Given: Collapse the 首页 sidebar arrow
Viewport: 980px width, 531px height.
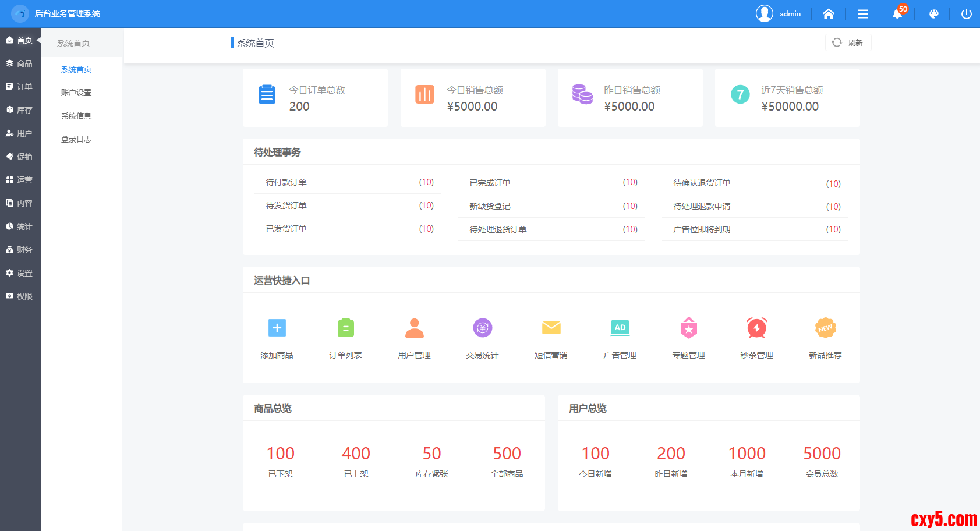Looking at the screenshot, I should (x=38, y=40).
